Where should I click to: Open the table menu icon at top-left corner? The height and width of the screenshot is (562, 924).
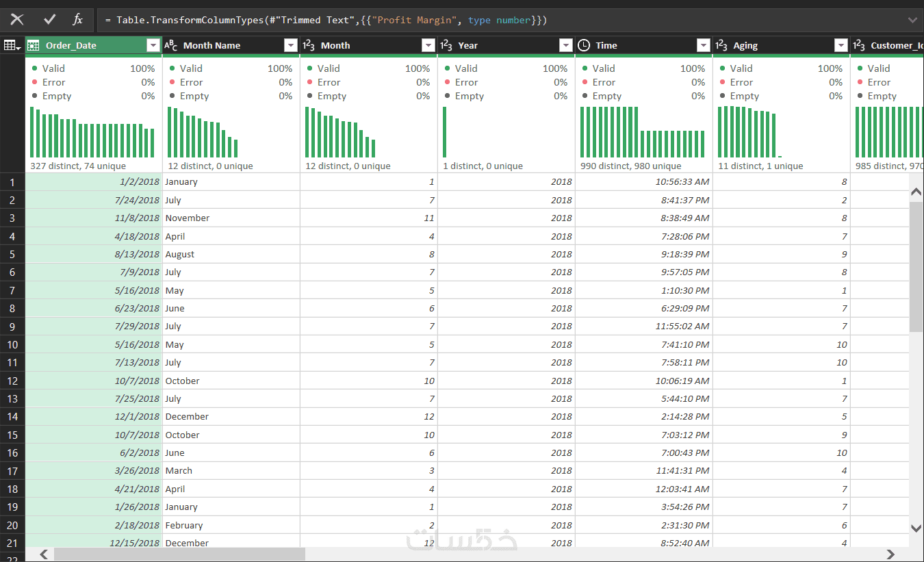[12, 45]
